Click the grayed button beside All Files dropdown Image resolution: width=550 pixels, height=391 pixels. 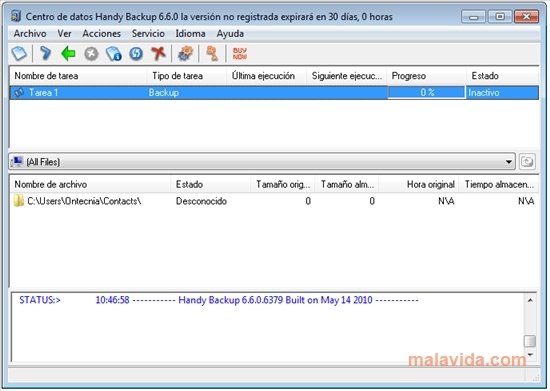tap(527, 162)
